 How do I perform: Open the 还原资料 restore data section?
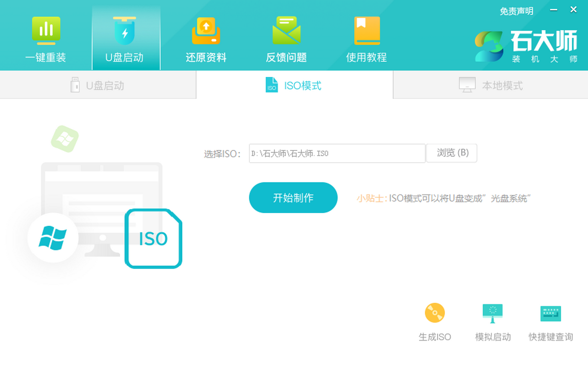point(206,39)
